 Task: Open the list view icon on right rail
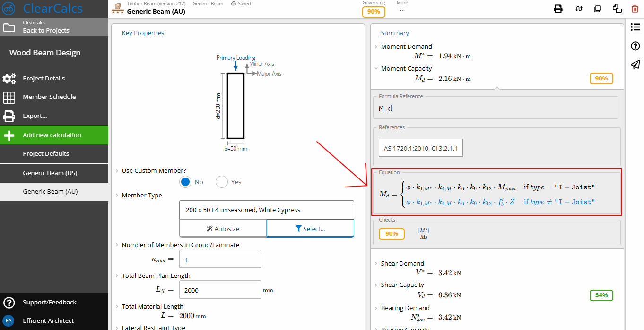tap(635, 27)
